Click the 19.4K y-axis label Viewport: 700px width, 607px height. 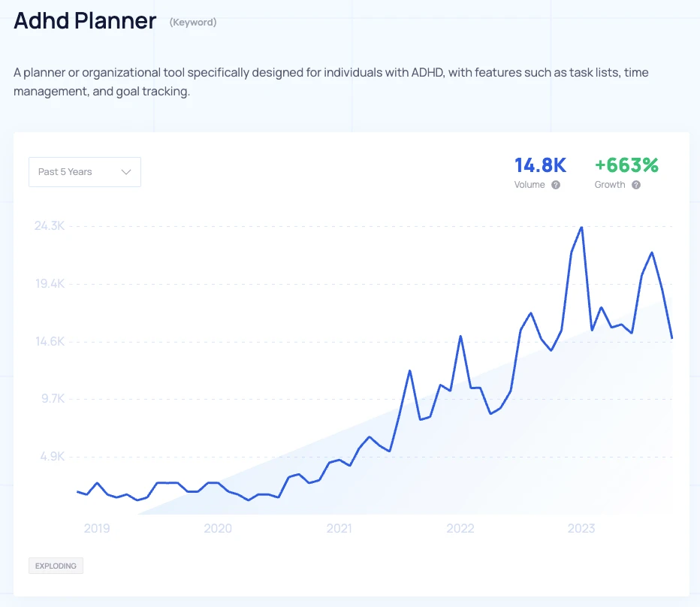point(50,284)
